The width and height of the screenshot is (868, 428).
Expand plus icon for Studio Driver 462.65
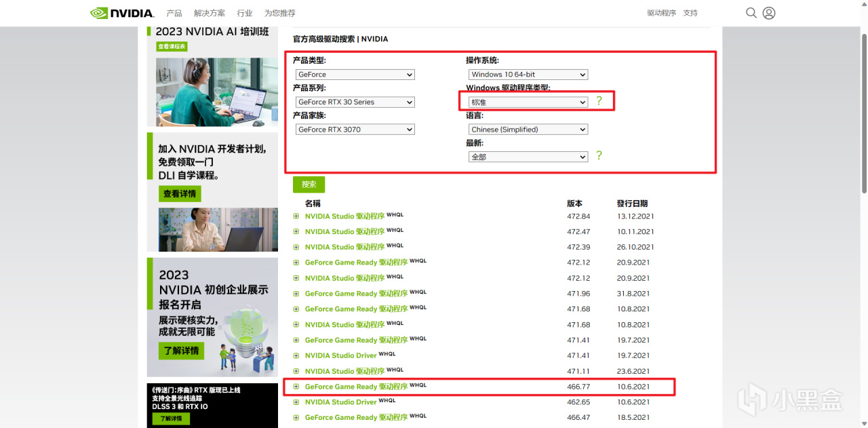click(x=296, y=402)
